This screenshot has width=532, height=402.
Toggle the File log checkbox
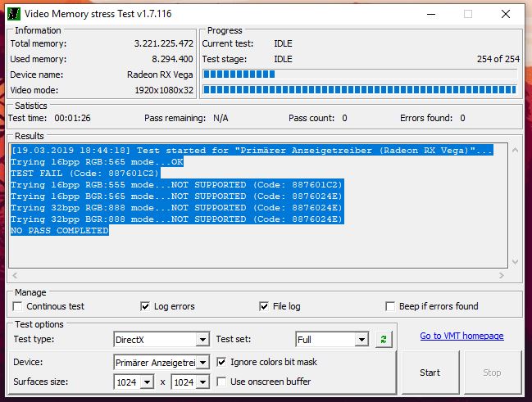[264, 306]
